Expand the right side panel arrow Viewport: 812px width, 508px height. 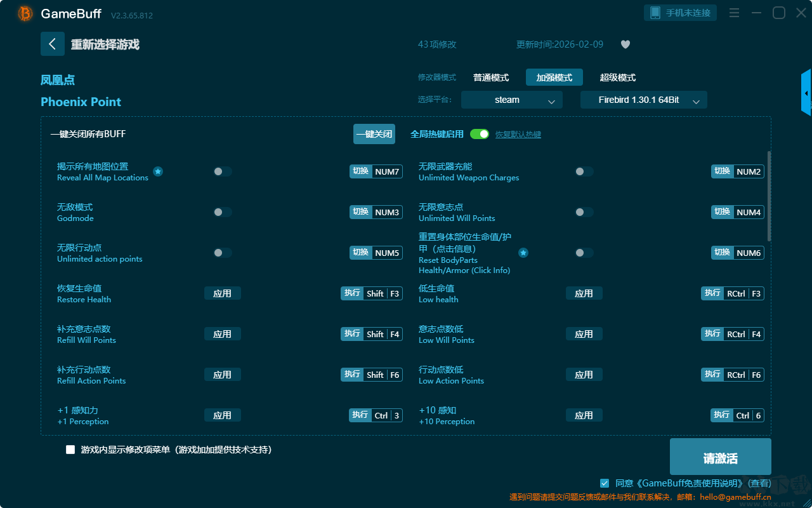click(x=806, y=93)
